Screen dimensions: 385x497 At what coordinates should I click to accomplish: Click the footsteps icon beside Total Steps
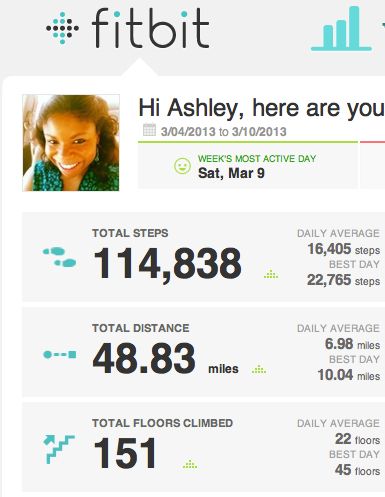tap(60, 257)
